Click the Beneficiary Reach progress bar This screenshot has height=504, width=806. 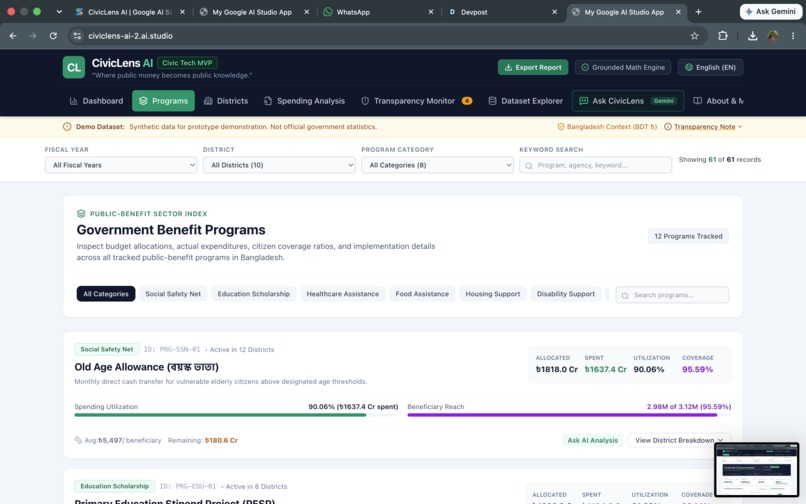569,415
